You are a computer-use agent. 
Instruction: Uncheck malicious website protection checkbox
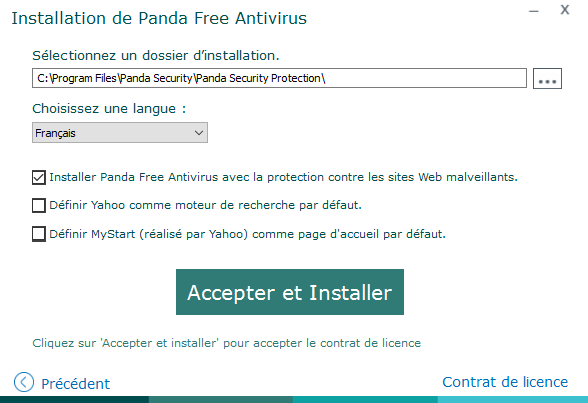click(39, 177)
